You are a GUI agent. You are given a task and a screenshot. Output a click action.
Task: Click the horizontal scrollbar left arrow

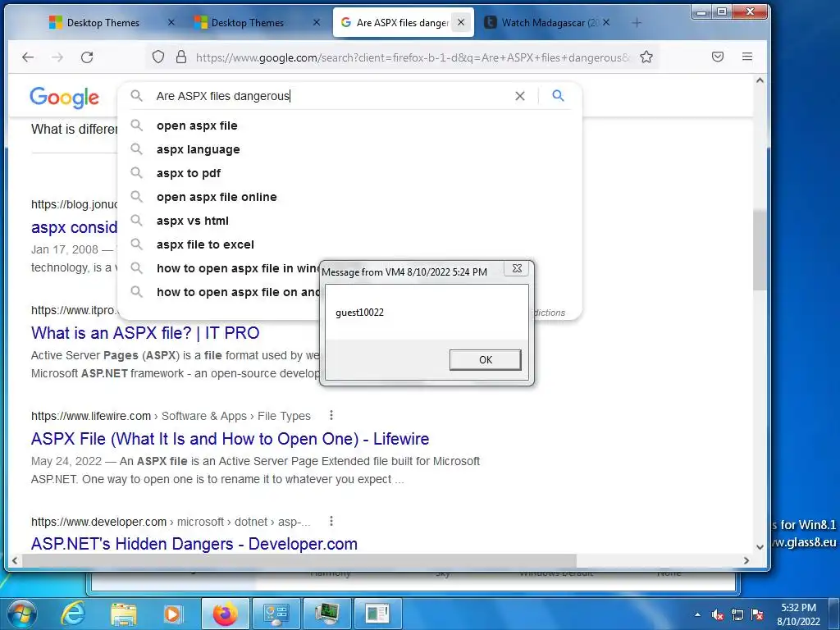click(x=15, y=560)
